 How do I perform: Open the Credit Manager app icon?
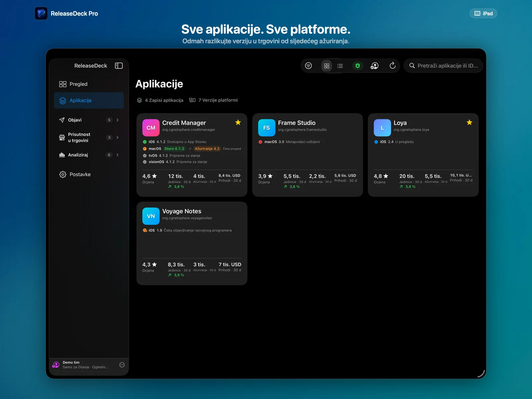point(151,128)
